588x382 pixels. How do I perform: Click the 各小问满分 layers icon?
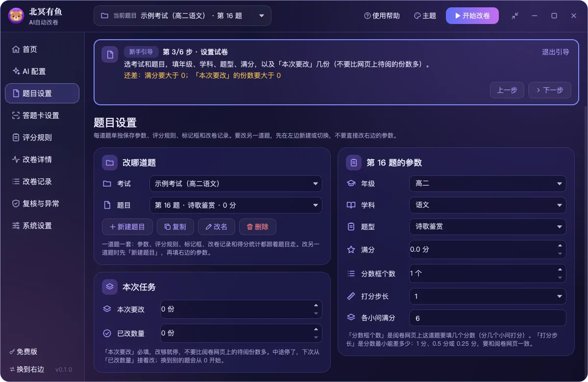click(x=351, y=318)
